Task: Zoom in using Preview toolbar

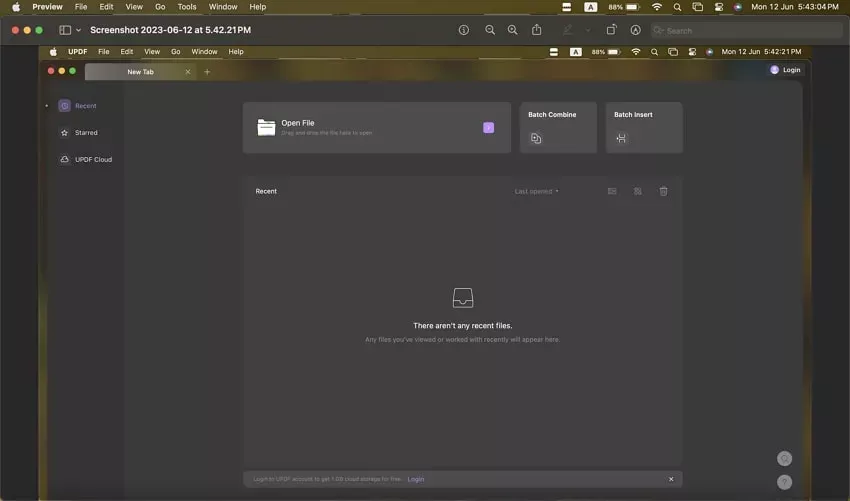Action: [x=512, y=30]
